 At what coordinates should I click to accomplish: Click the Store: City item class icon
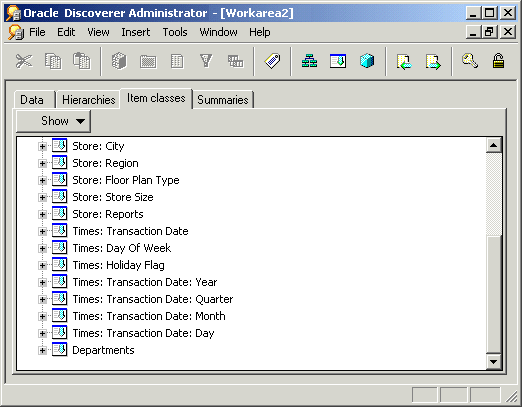[59, 146]
